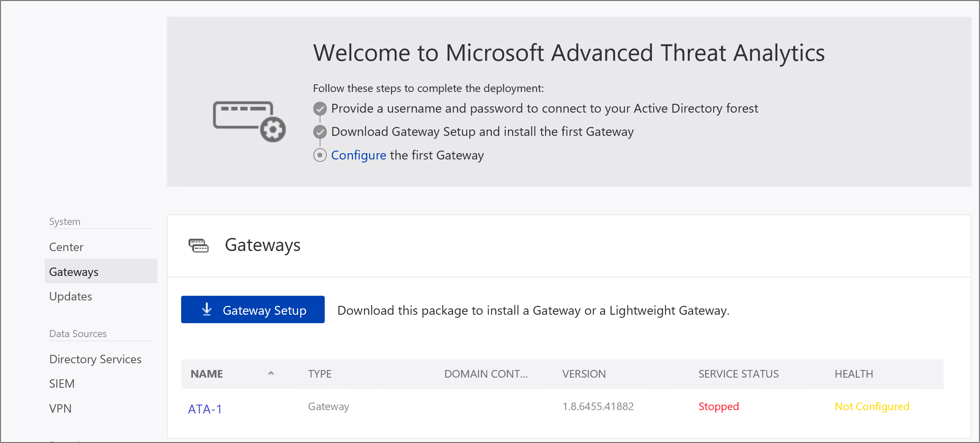This screenshot has height=443, width=980.
Task: Click the checkmark beside Download Gateway Setup step
Action: [320, 132]
